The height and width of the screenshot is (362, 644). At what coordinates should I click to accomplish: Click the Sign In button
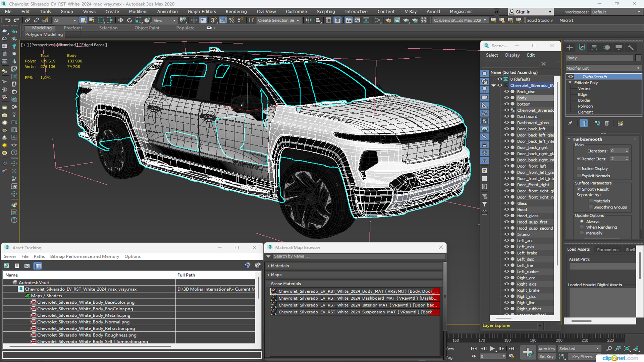530,12
